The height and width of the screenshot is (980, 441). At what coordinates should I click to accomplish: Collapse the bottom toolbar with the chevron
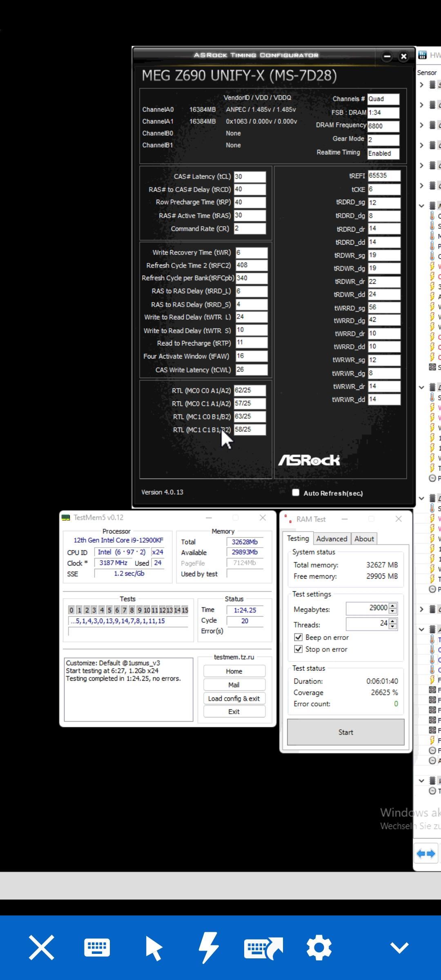pyautogui.click(x=399, y=947)
